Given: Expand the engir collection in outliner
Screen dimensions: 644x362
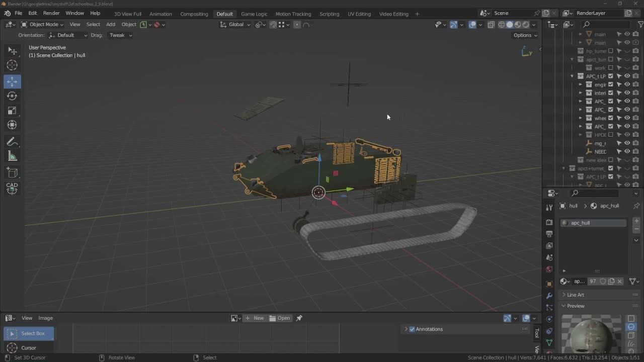Looking at the screenshot, I should point(581,84).
